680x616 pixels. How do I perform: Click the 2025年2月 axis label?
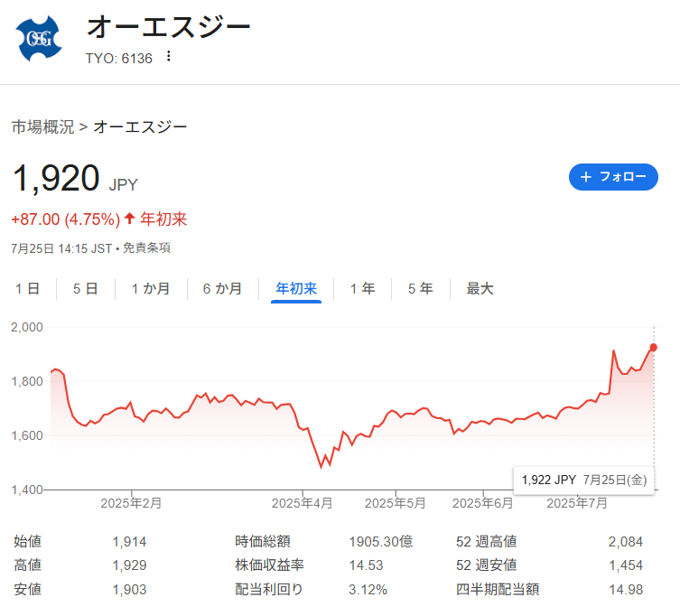(131, 503)
